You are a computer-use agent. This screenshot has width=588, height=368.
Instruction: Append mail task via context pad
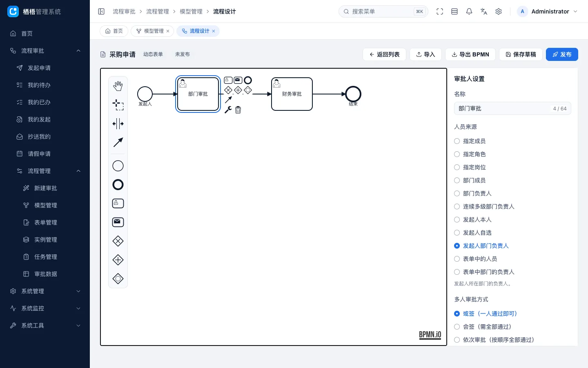(238, 80)
